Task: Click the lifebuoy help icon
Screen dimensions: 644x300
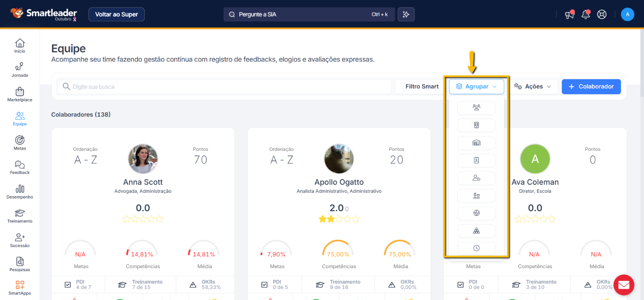Action: [x=602, y=14]
